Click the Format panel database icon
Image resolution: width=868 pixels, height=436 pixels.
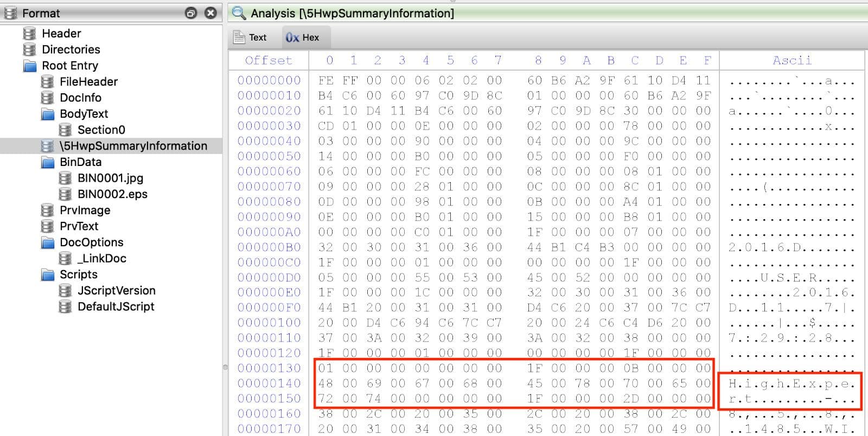click(x=10, y=13)
